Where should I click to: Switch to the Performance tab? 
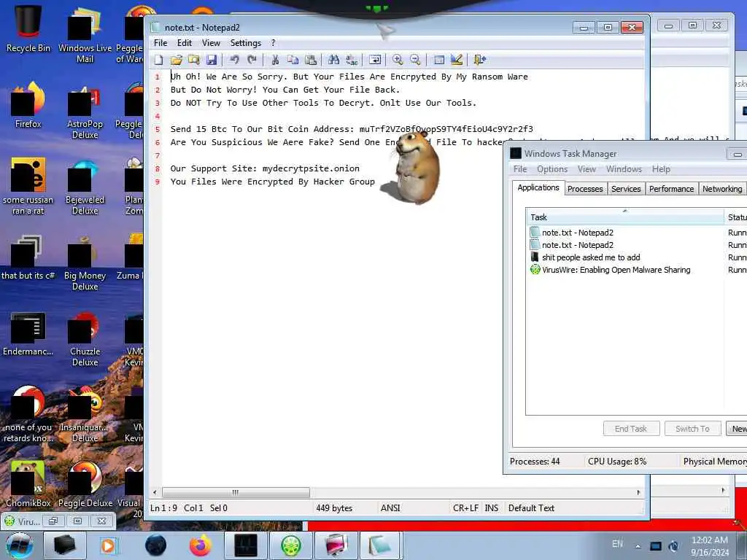point(671,189)
